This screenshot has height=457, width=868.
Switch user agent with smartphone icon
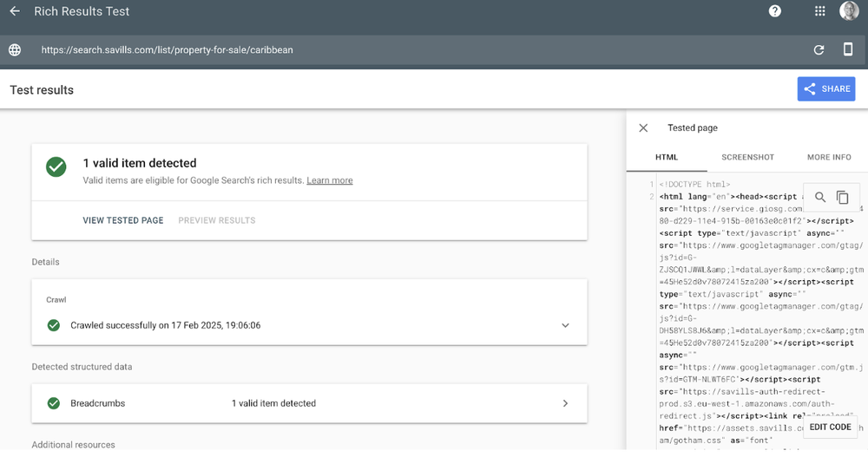point(847,49)
